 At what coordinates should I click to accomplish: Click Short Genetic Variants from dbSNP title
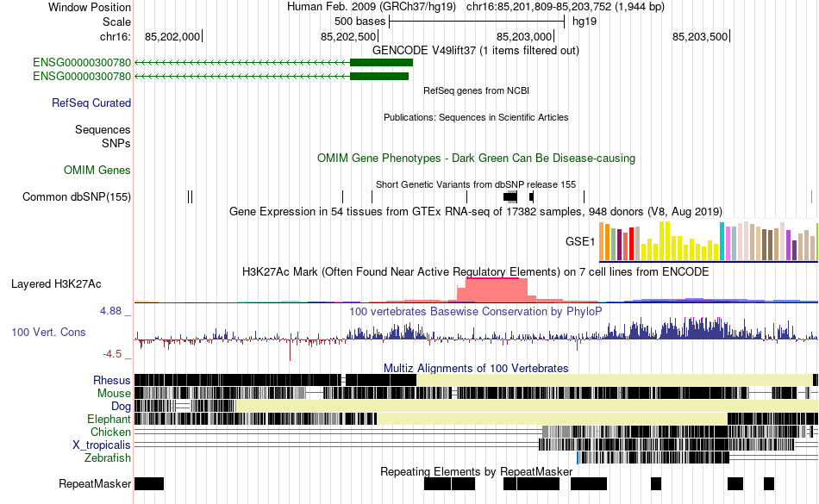click(476, 184)
